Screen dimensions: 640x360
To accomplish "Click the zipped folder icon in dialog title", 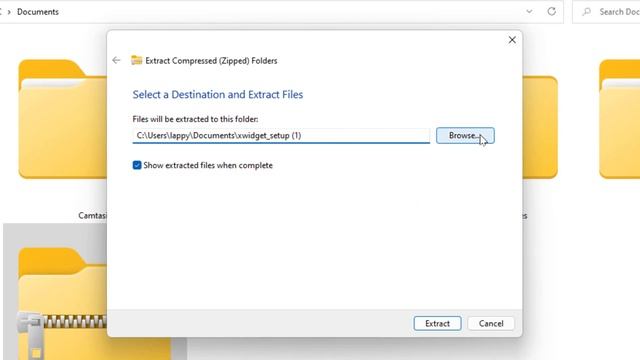I will pyautogui.click(x=137, y=60).
